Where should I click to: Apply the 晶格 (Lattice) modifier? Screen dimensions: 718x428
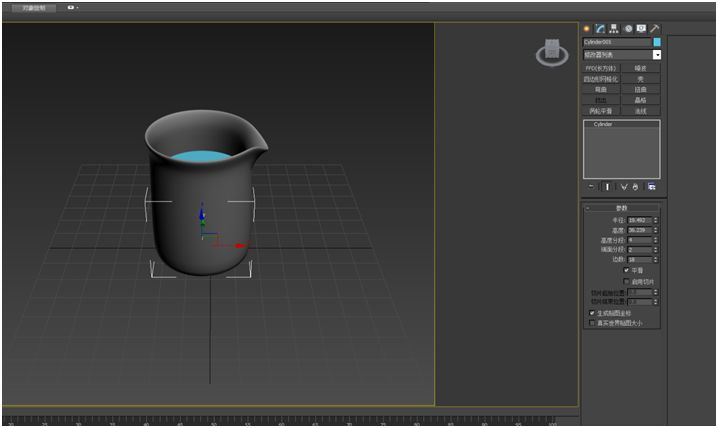[641, 100]
